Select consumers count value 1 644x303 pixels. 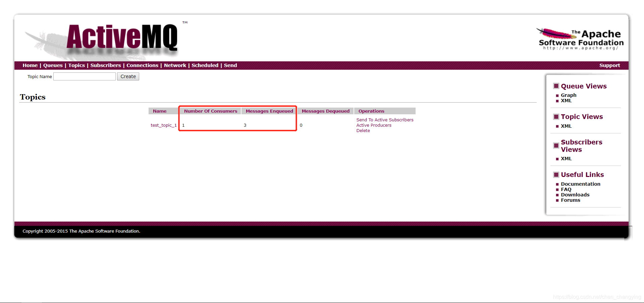(x=183, y=125)
